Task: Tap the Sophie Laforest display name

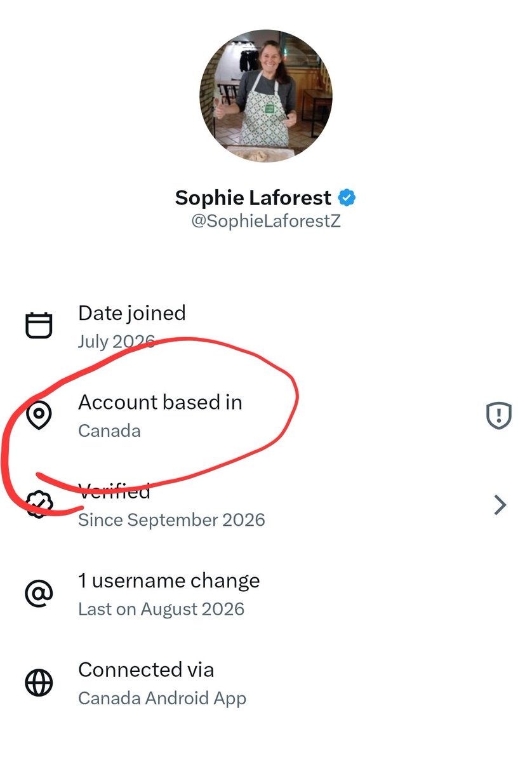Action: click(253, 197)
